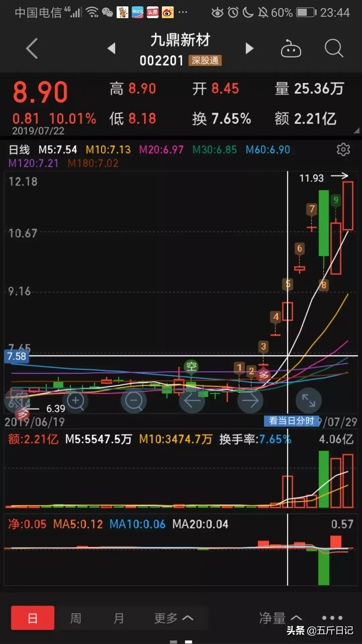
Task: Tap the red 多 signal marker near candle 3
Action: click(x=264, y=375)
